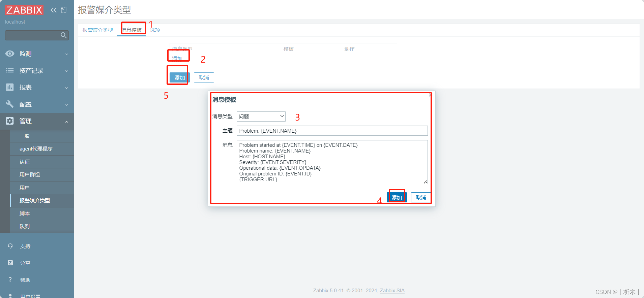644x298 pixels.
Task: Click the search magnifier icon
Action: [63, 35]
